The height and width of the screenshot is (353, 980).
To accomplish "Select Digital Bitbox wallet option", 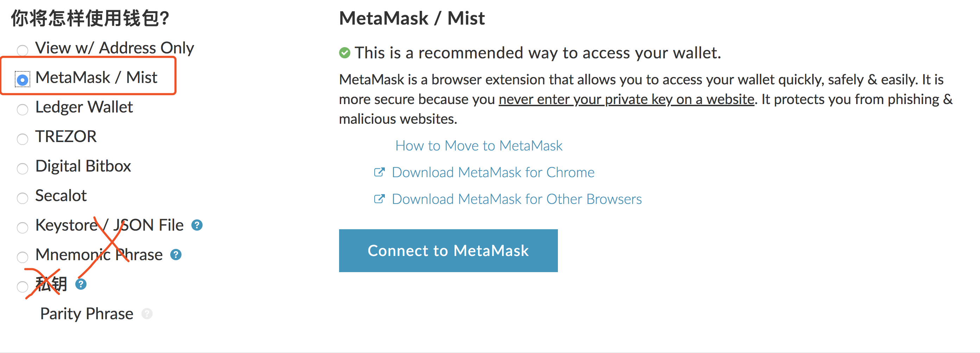I will coord(23,168).
